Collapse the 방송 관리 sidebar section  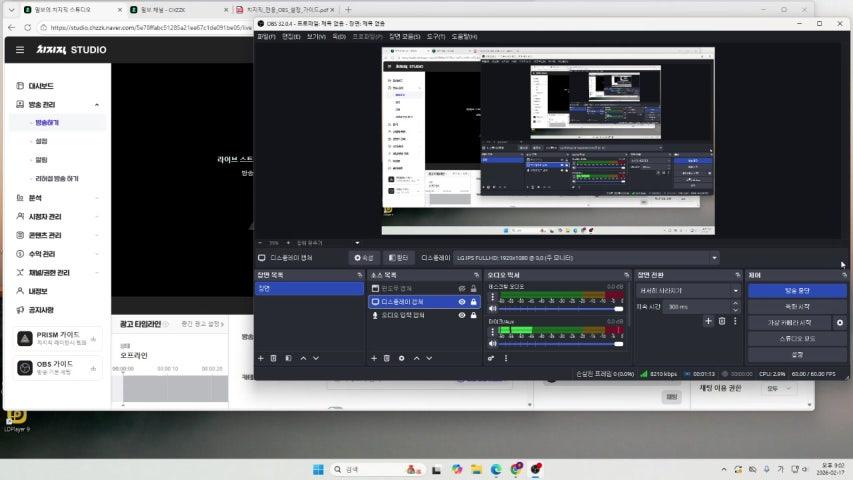pyautogui.click(x=97, y=104)
